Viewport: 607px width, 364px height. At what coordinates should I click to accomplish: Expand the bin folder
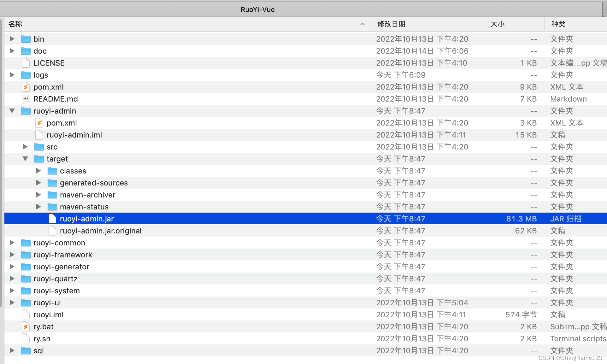12,39
